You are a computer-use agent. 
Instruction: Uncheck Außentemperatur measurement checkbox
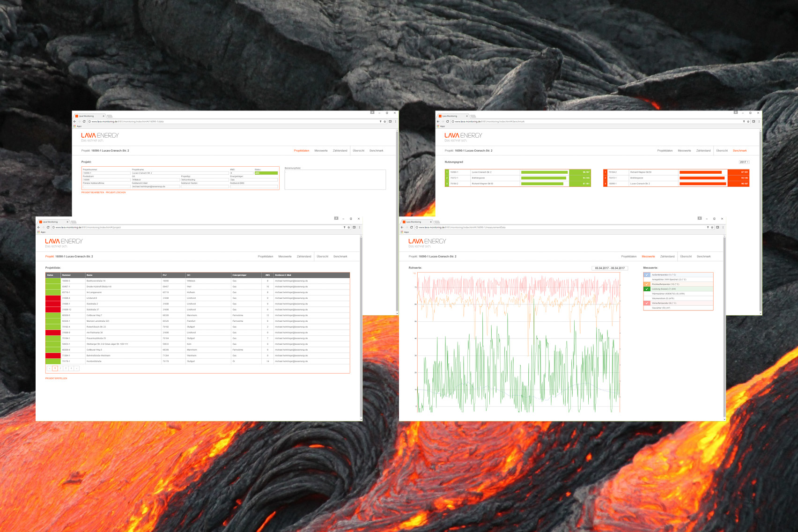tap(647, 275)
